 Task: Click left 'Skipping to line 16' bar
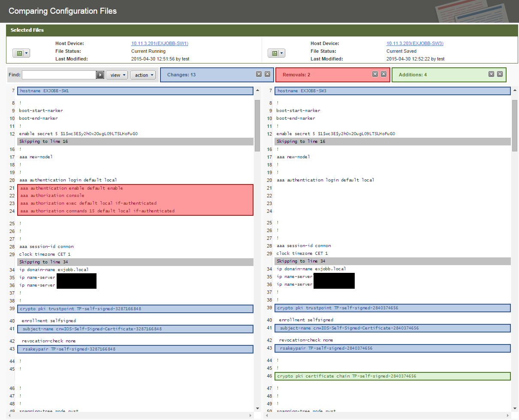(135, 141)
